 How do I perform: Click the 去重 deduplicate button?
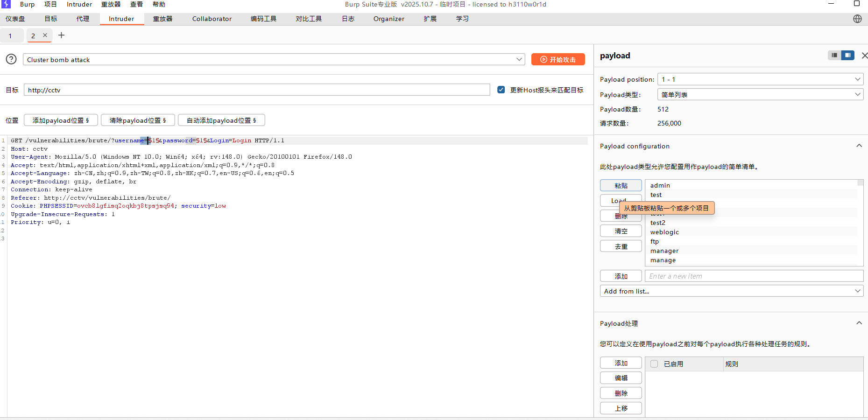pos(621,246)
